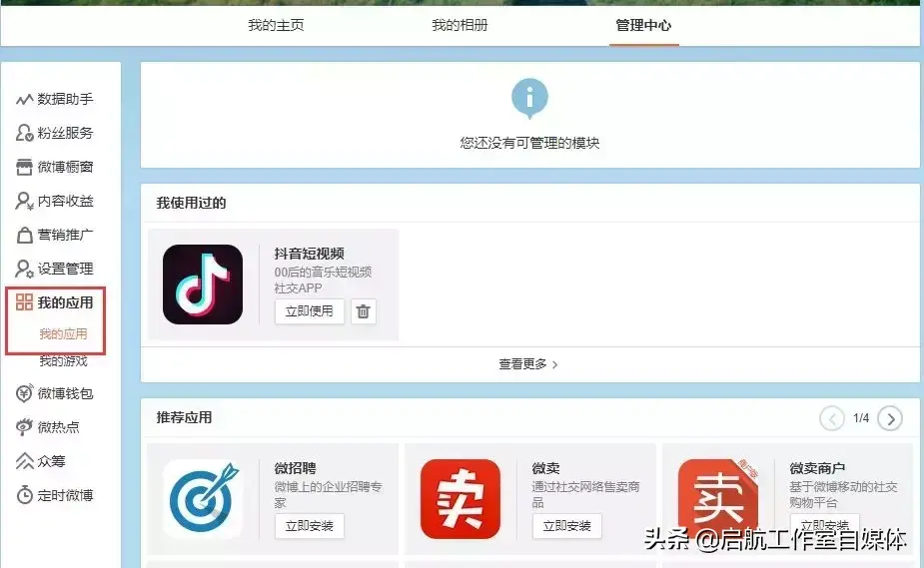Click 立即安装 for 微卖

[567, 526]
